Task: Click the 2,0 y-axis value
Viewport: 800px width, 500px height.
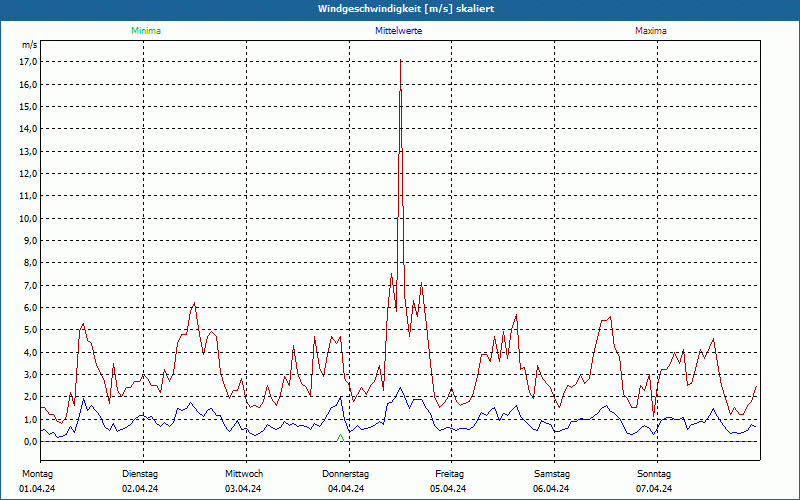Action: (x=31, y=397)
